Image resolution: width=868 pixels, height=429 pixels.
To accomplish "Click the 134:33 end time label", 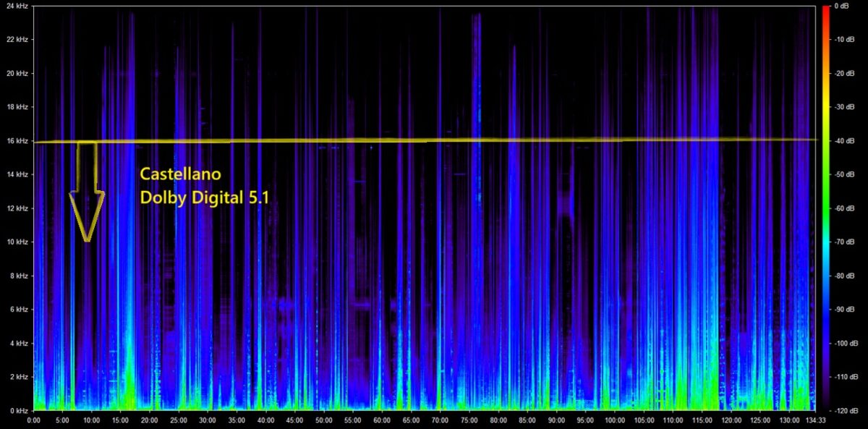I will (815, 420).
